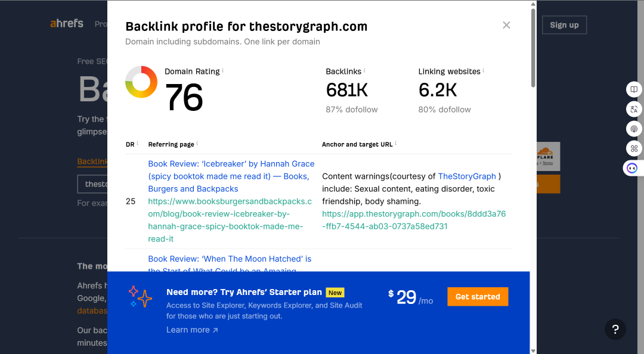The image size is (644, 354).
Task: Click the Get started button
Action: [x=478, y=297]
